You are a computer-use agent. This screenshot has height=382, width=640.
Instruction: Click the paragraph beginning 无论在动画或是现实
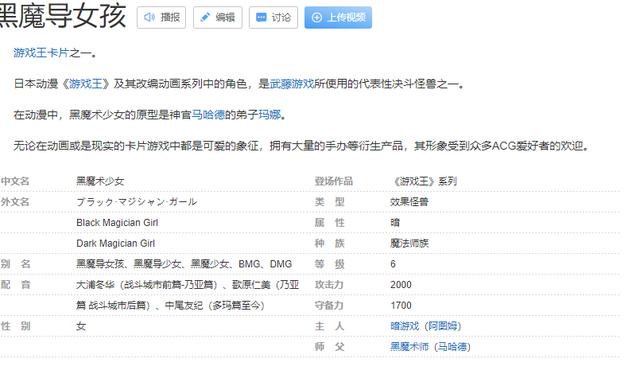[301, 146]
